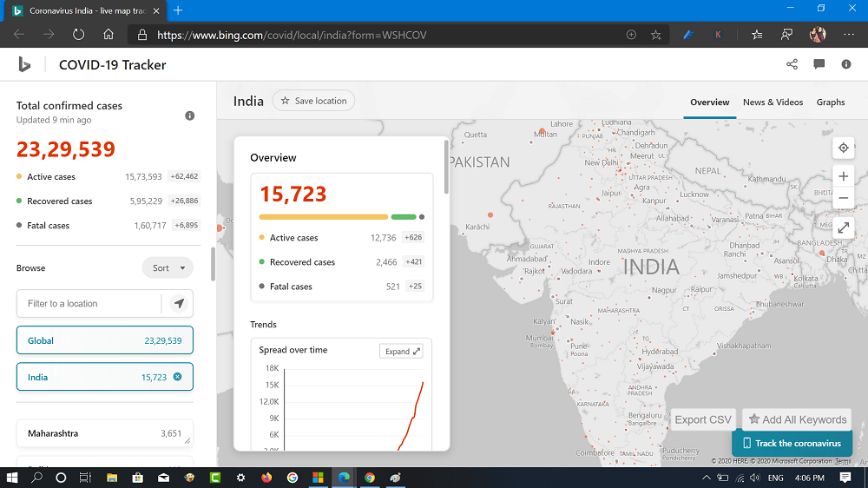
Task: Select the Global location entry
Action: [x=105, y=340]
